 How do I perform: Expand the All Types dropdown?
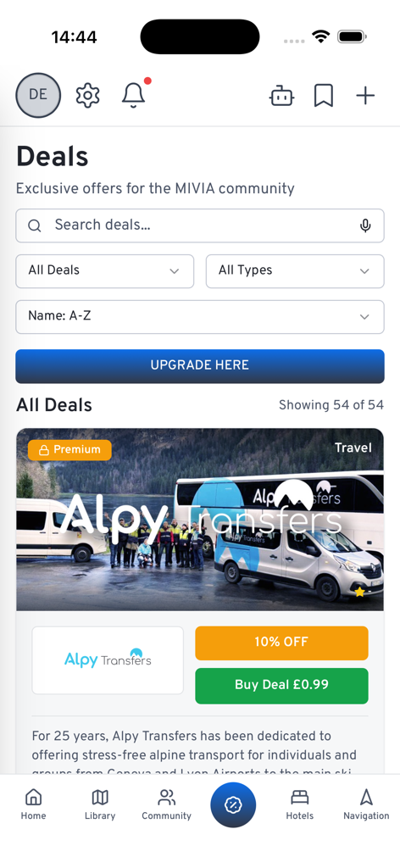[x=295, y=270]
